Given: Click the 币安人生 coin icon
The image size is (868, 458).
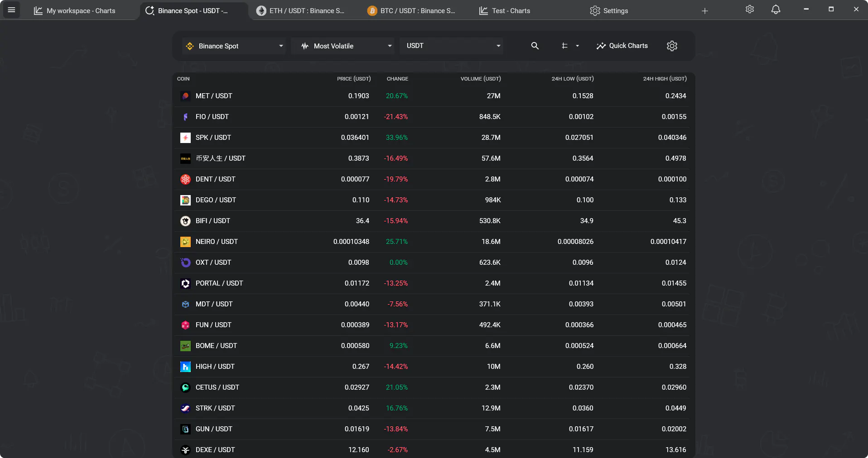Looking at the screenshot, I should [x=185, y=158].
